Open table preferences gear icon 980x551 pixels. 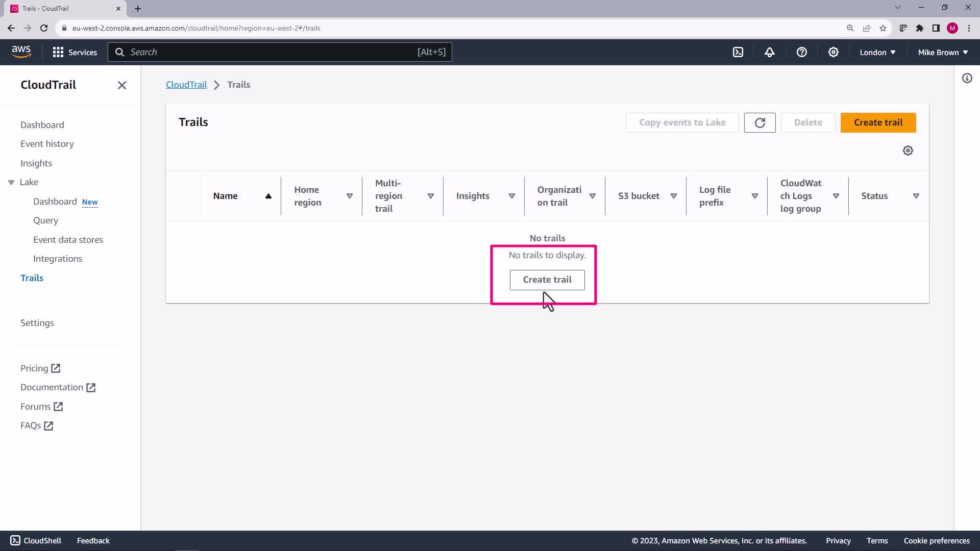pos(908,151)
